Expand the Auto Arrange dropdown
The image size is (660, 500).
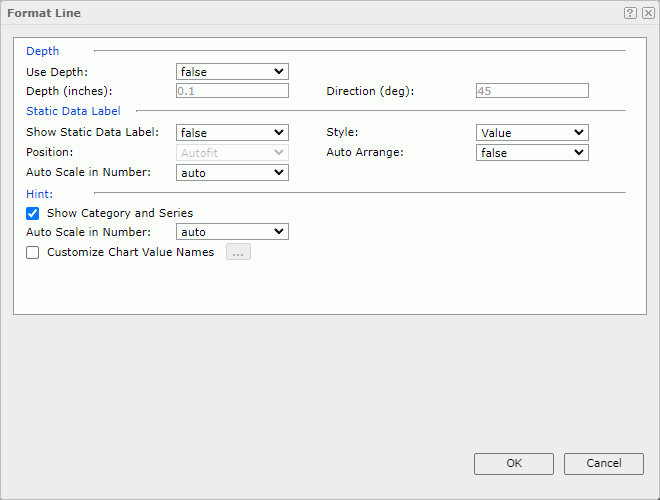point(532,153)
